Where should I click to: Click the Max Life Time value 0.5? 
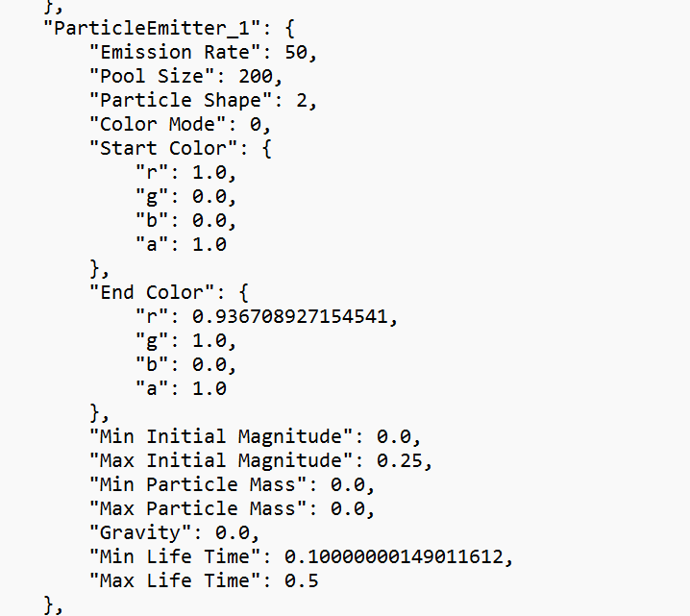click(302, 580)
